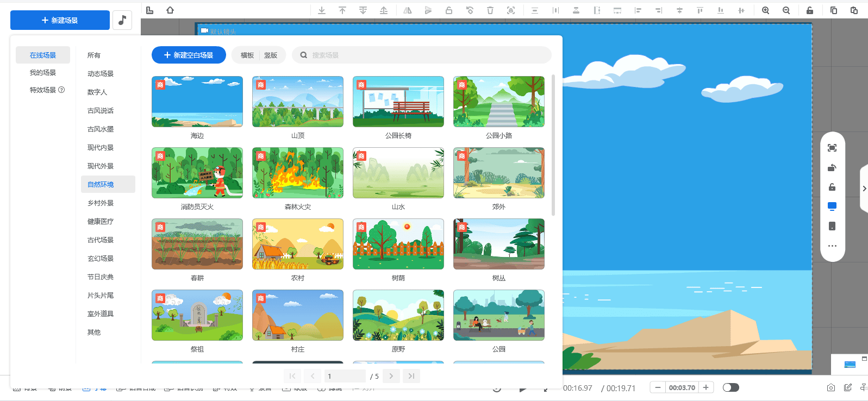Screen dimensions: 868x401
Task: Click the camera screenshot icon
Action: [x=830, y=387]
